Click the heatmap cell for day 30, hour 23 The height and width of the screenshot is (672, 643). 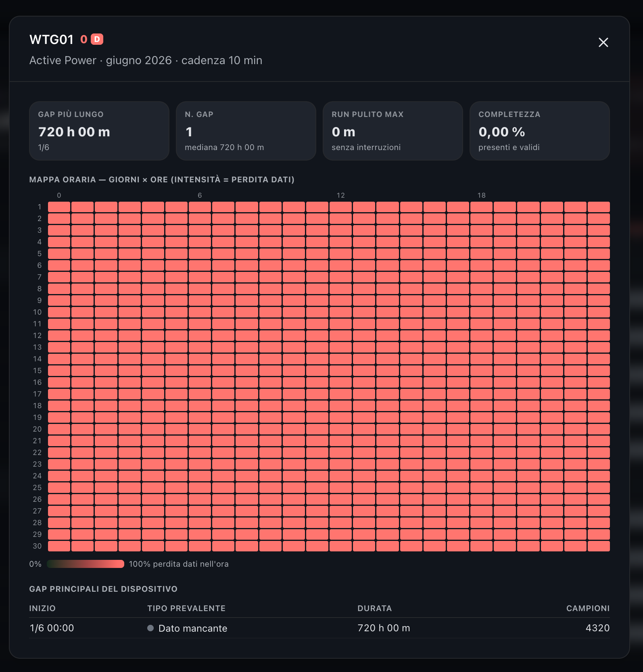pos(599,546)
